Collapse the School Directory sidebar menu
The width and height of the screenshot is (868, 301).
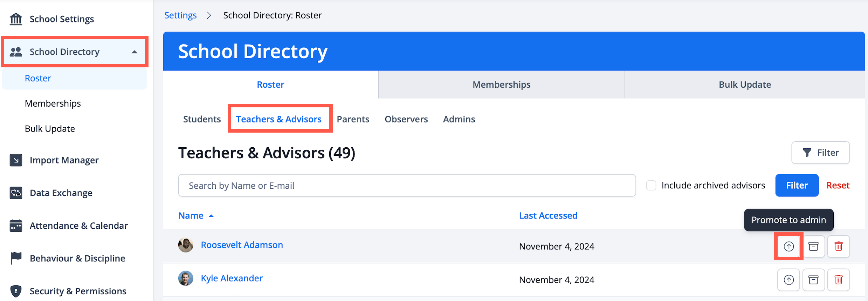tap(134, 52)
